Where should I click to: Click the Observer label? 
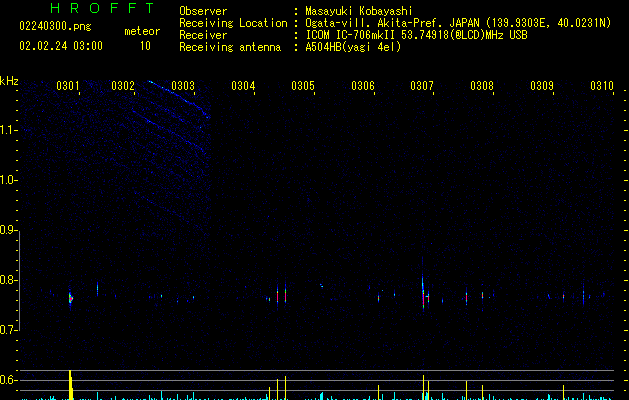203,11
